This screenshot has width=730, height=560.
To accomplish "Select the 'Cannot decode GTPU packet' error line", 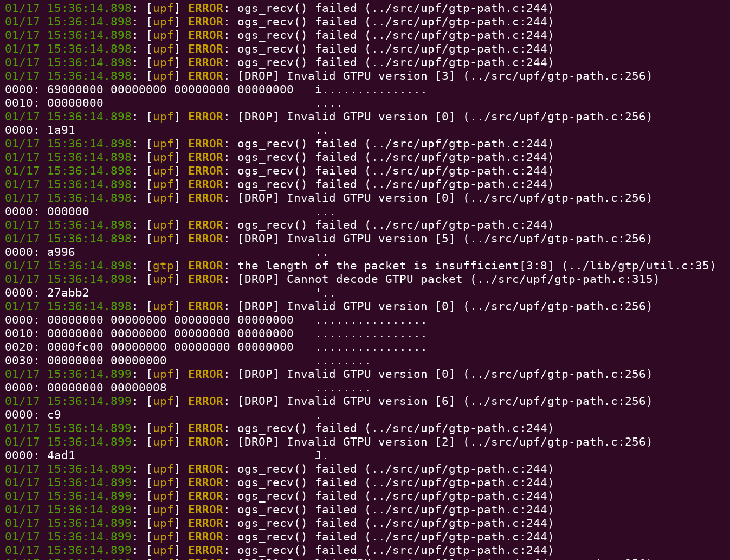I will pyautogui.click(x=332, y=279).
